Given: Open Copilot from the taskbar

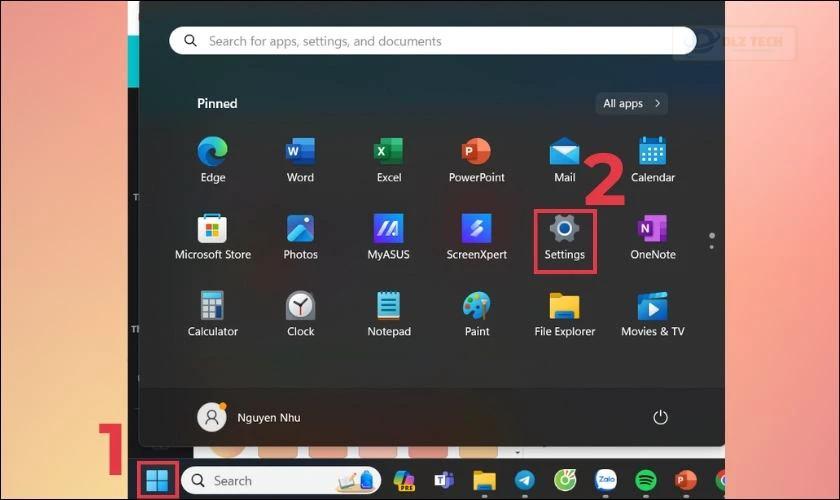Looking at the screenshot, I should [x=404, y=480].
